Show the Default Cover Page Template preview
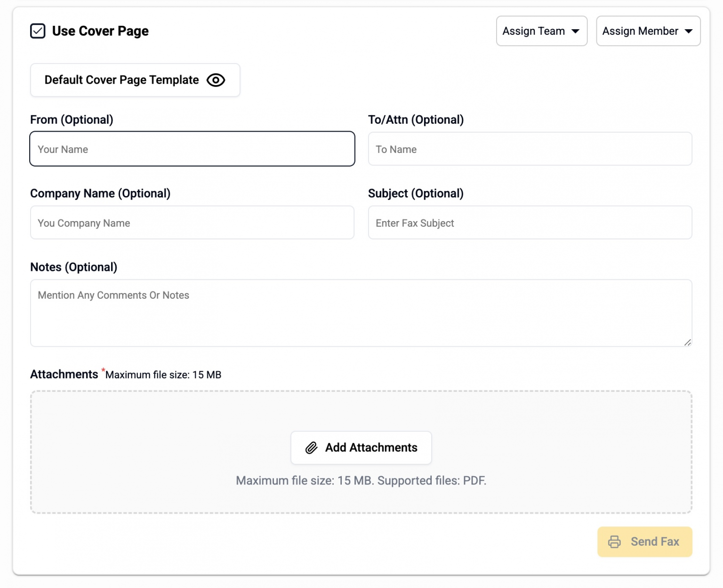723x588 pixels. [x=216, y=80]
